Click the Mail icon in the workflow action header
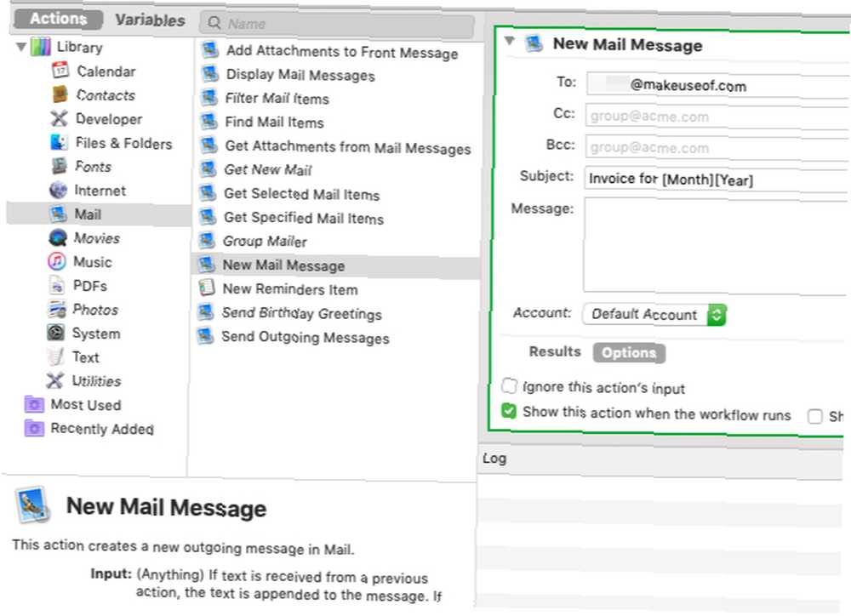851x616 pixels. tap(534, 43)
